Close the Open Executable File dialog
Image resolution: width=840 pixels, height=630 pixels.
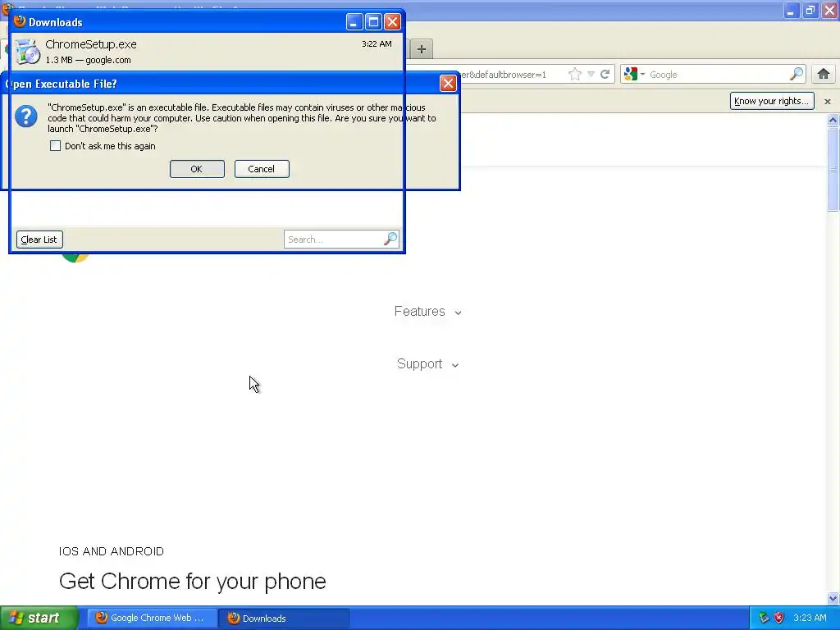click(x=448, y=84)
